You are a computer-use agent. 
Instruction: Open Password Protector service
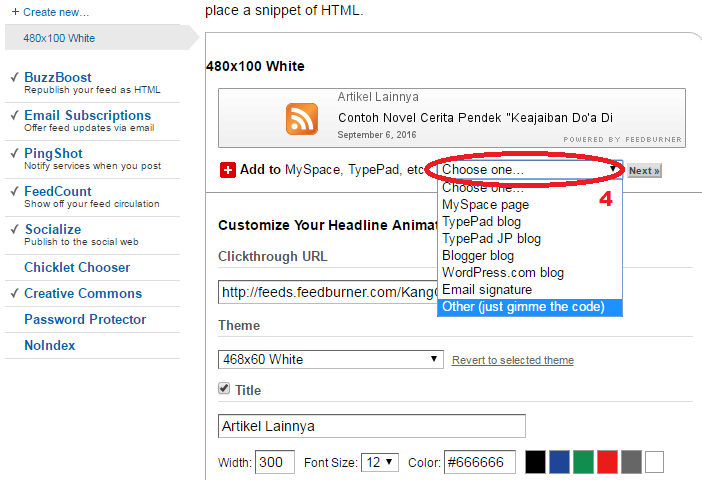coord(85,319)
